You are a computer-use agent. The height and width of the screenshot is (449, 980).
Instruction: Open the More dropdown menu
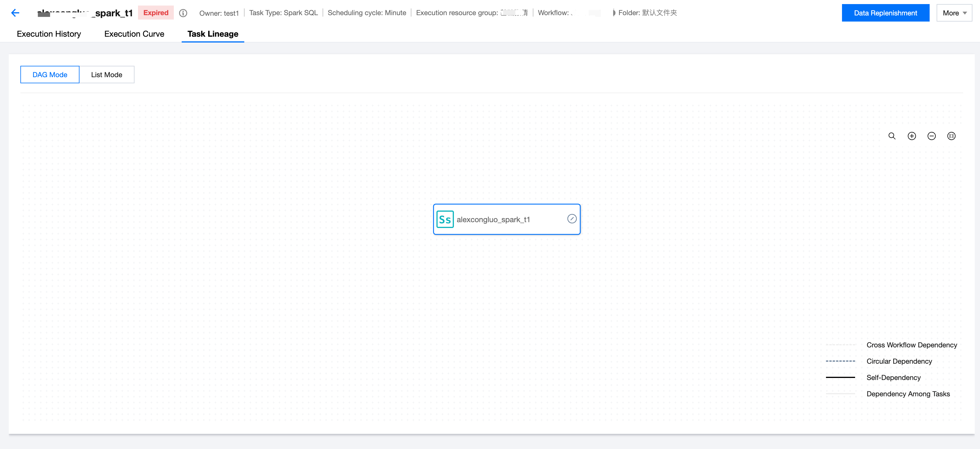click(x=954, y=13)
